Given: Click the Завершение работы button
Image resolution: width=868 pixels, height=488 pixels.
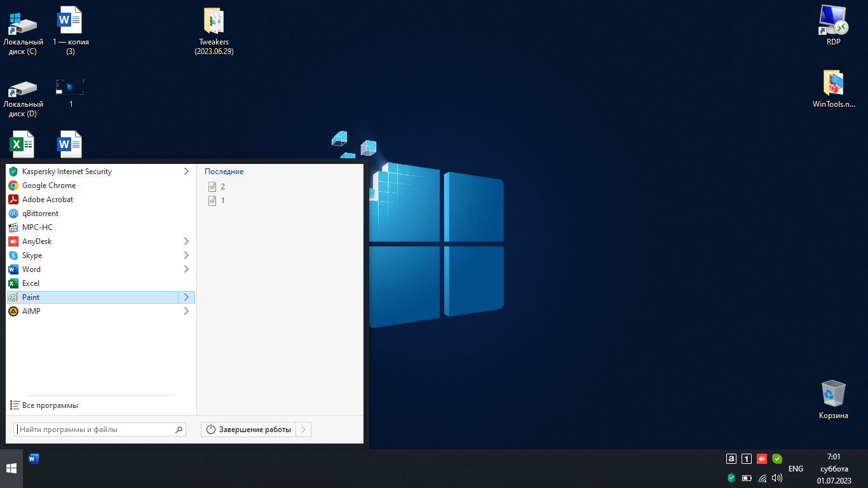Looking at the screenshot, I should click(249, 430).
